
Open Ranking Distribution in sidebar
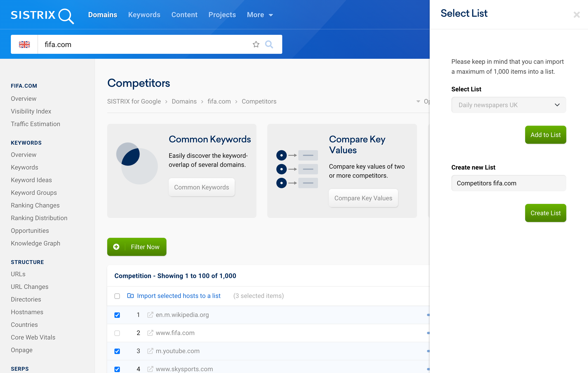pos(39,218)
